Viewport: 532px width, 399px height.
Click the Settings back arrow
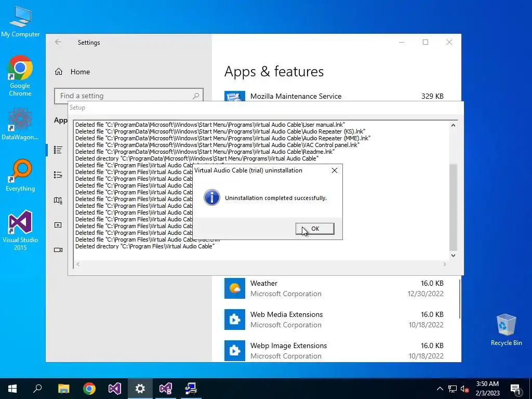58,42
